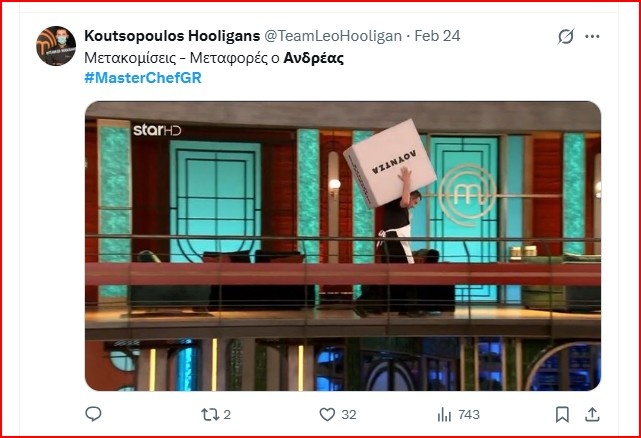Open view analytics bar chart icon
Image resolution: width=641 pixels, height=438 pixels.
coord(444,415)
